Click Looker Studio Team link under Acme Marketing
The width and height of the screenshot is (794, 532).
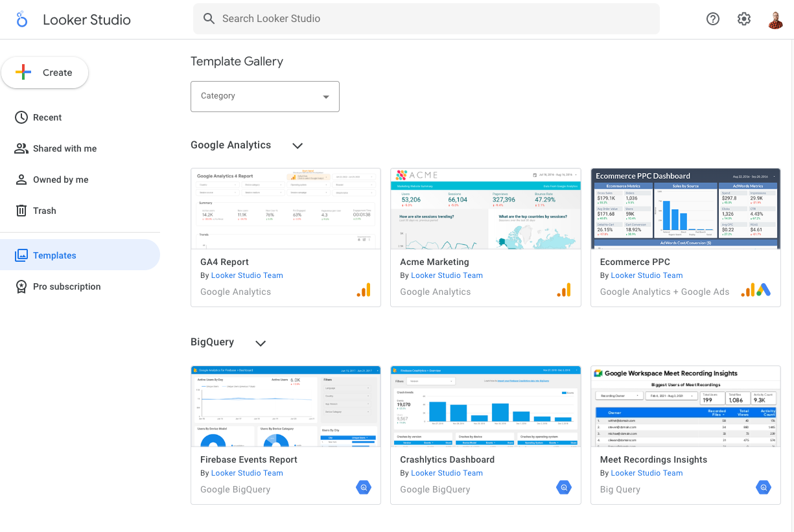pyautogui.click(x=447, y=275)
